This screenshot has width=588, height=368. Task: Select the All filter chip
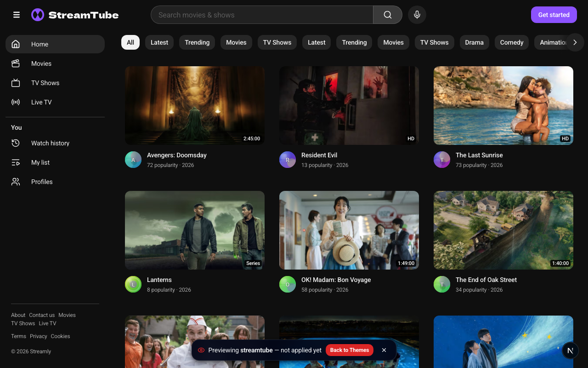click(x=130, y=42)
